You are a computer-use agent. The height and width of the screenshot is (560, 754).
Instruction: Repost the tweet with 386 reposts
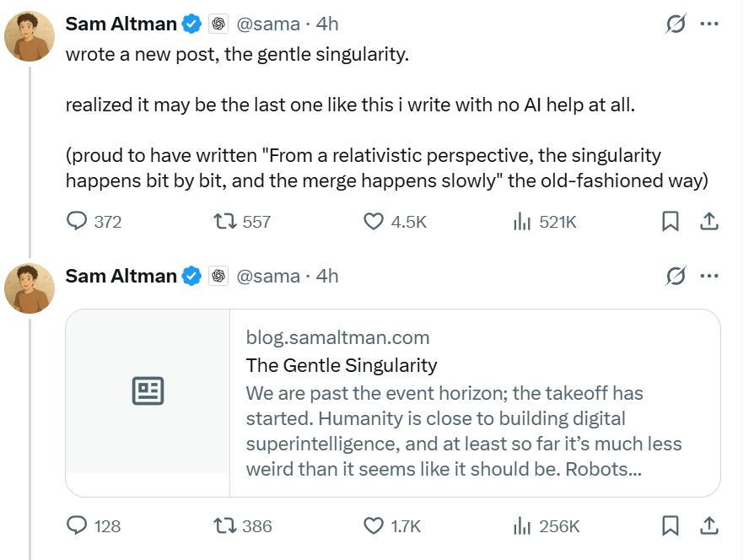225,525
